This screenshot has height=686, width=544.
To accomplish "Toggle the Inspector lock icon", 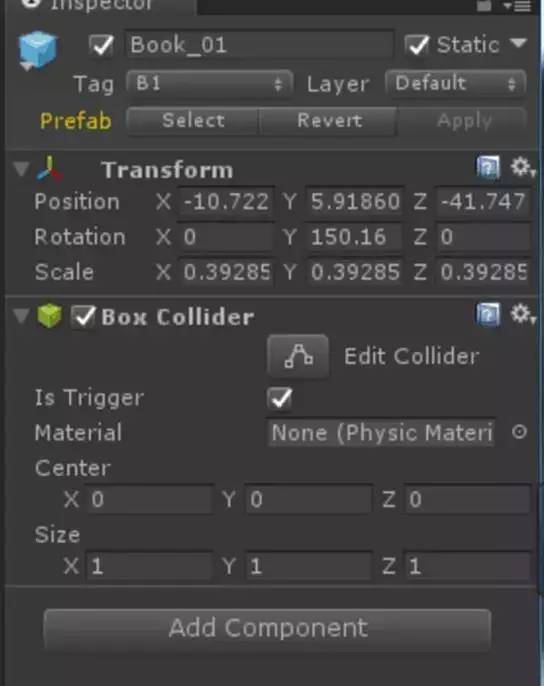I will 484,6.
